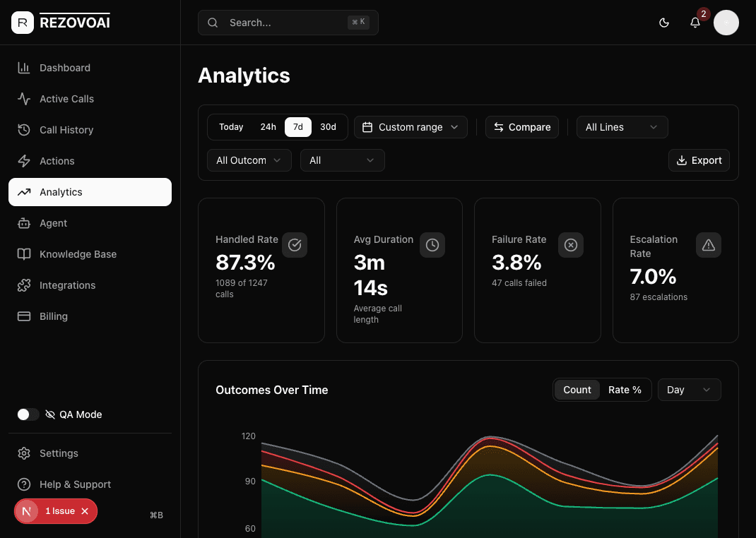This screenshot has width=756, height=538.
Task: Open Integrations via its link icon
Action: tap(23, 285)
